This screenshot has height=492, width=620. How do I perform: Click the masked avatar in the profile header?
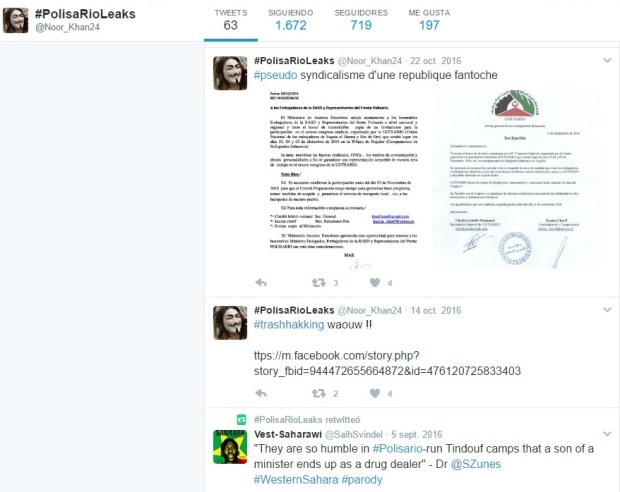(15, 19)
